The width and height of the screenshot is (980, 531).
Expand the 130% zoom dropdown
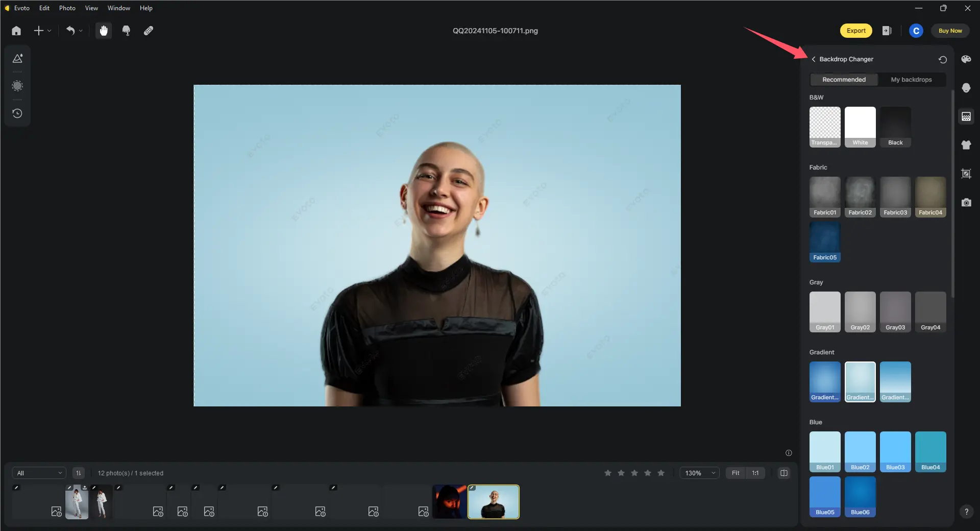699,473
